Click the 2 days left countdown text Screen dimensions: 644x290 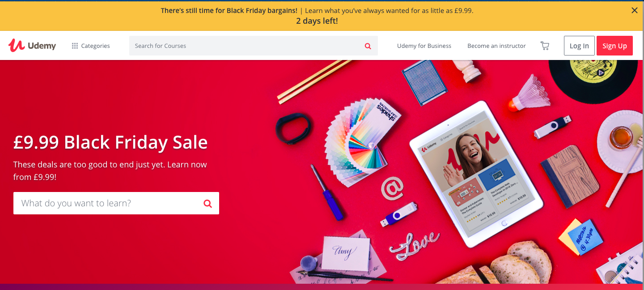pyautogui.click(x=317, y=21)
